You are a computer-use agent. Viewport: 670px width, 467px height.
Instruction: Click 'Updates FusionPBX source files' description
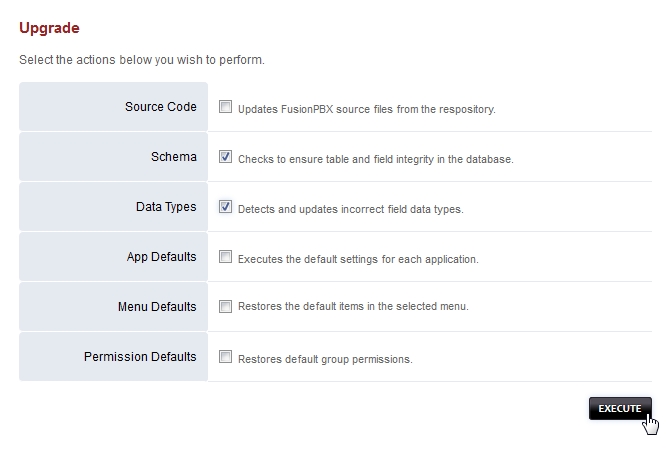pyautogui.click(x=366, y=109)
